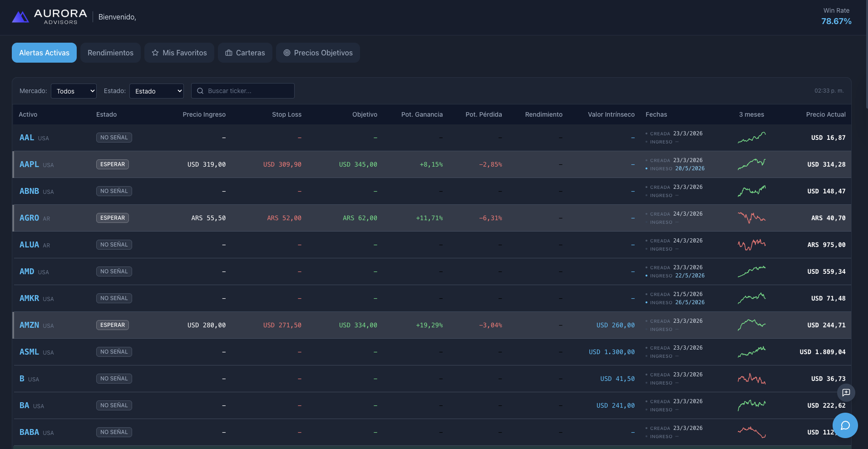Select AMZN objective USD 334,00
This screenshot has height=449, width=868.
pos(358,325)
